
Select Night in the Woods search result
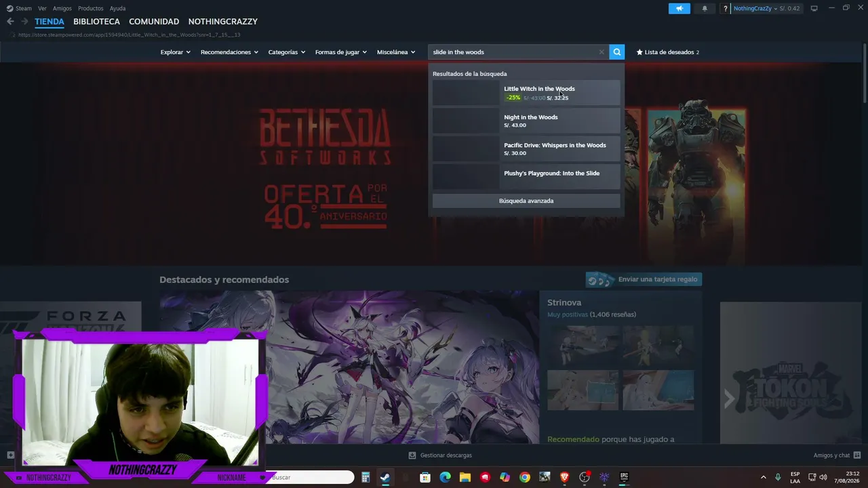pyautogui.click(x=526, y=121)
